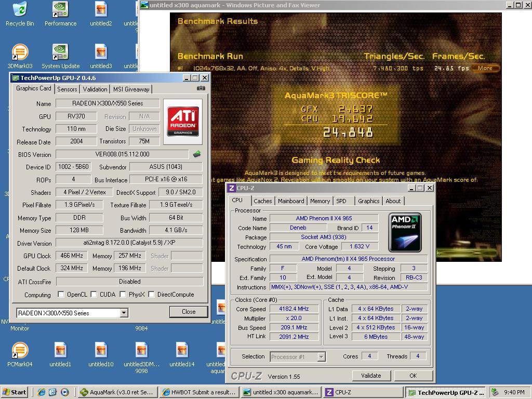Viewport: 532px width, 399px height.
Task: Click the Close button in GPU-Z
Action: (x=189, y=312)
